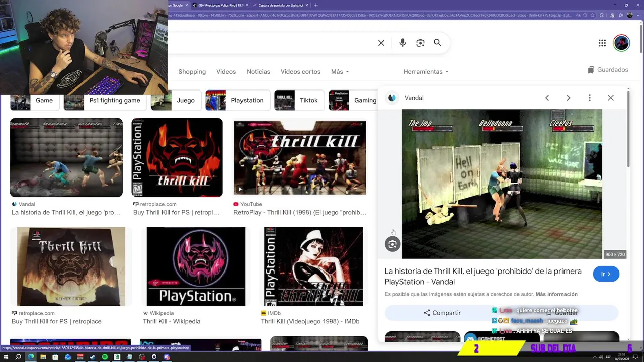The width and height of the screenshot is (644, 362).
Task: Open large preview image of Thrill Kill
Action: point(502,184)
